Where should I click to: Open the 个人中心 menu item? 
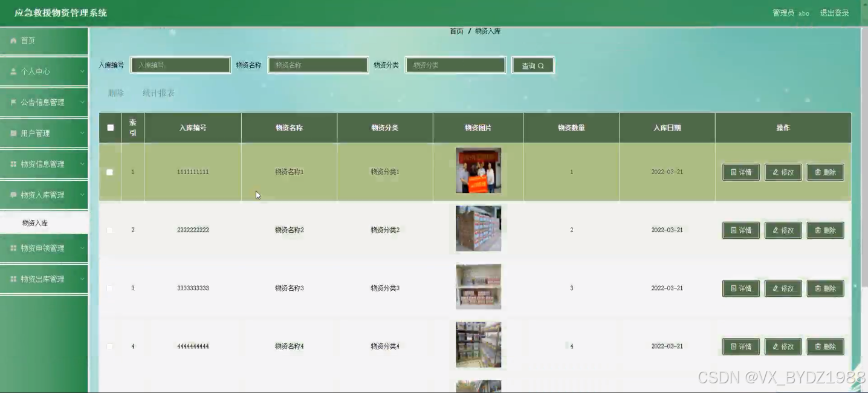click(x=44, y=71)
